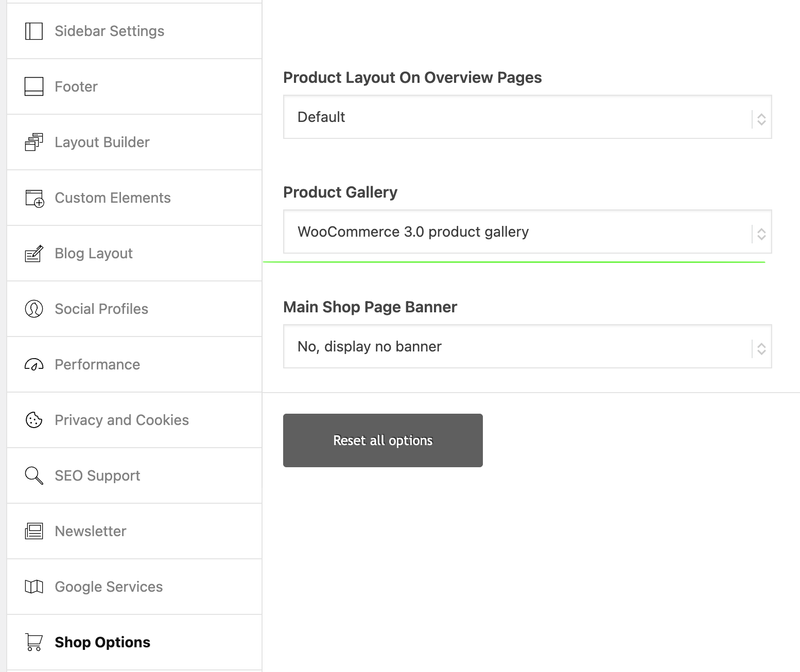800x672 pixels.
Task: Click the Social Profiles person icon
Action: pyautogui.click(x=34, y=309)
